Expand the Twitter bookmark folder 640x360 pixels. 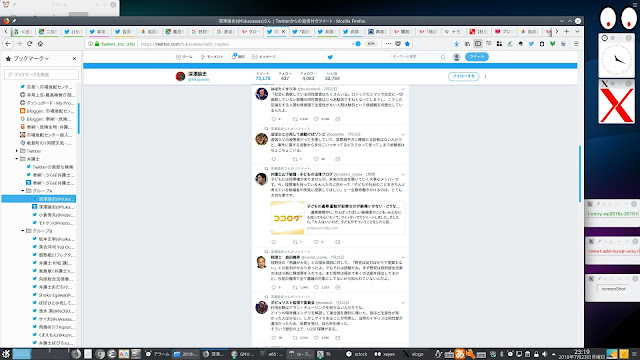[x=17, y=151]
